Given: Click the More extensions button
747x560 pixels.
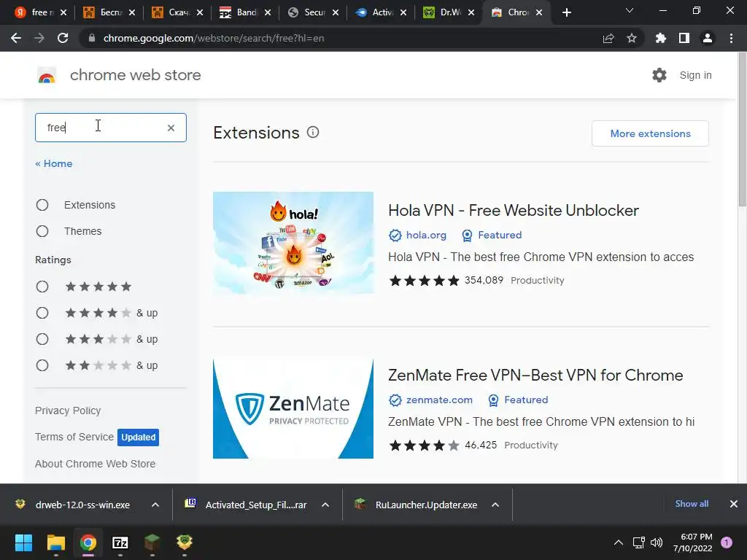Looking at the screenshot, I should 650,134.
